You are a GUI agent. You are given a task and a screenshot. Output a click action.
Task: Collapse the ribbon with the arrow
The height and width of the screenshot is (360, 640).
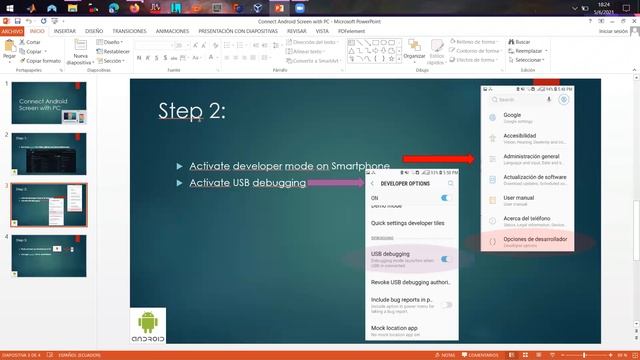(x=635, y=70)
